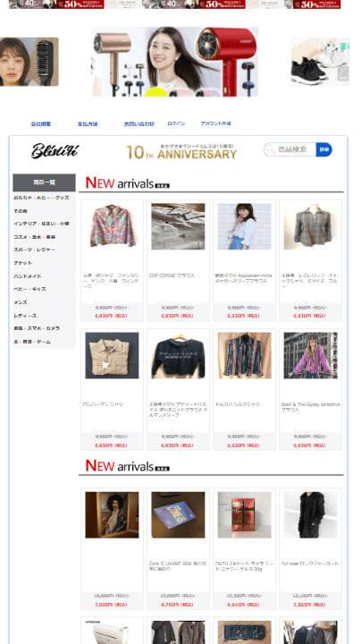Image resolution: width=362 pixels, height=644 pixels.
Task: Click the black sneakers carousel slide
Action: pyautogui.click(x=320, y=62)
